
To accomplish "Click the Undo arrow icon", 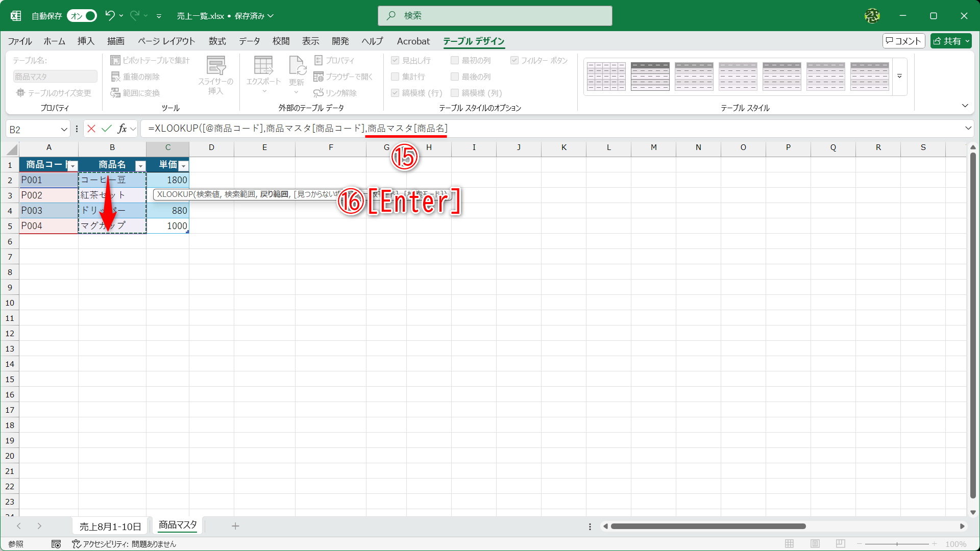I will coord(110,15).
